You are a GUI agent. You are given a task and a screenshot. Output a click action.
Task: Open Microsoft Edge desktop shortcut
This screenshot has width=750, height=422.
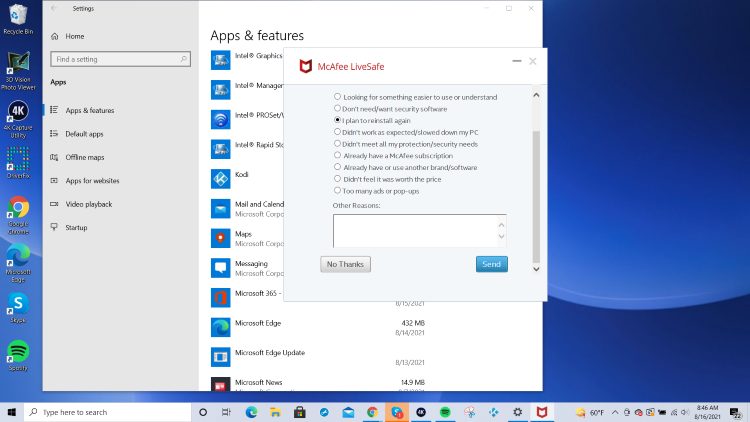pyautogui.click(x=18, y=263)
